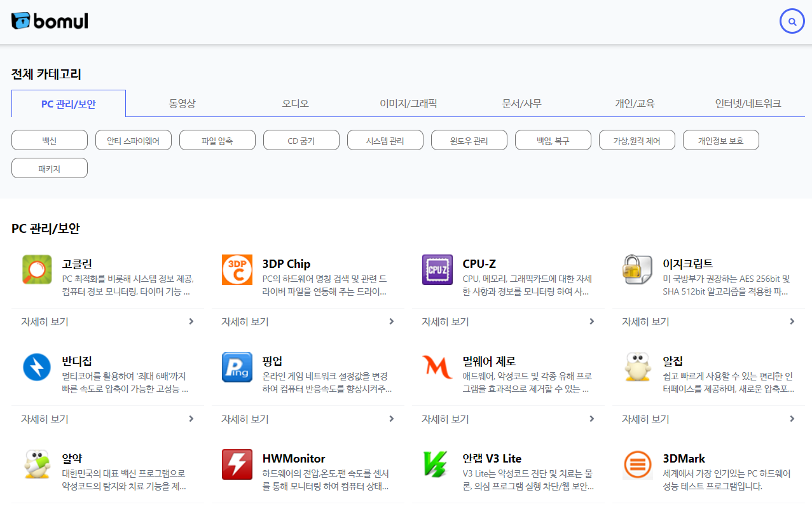Open 자세히 보기 chevron for 알집
Viewport: 812px width, 509px height.
[x=792, y=419]
